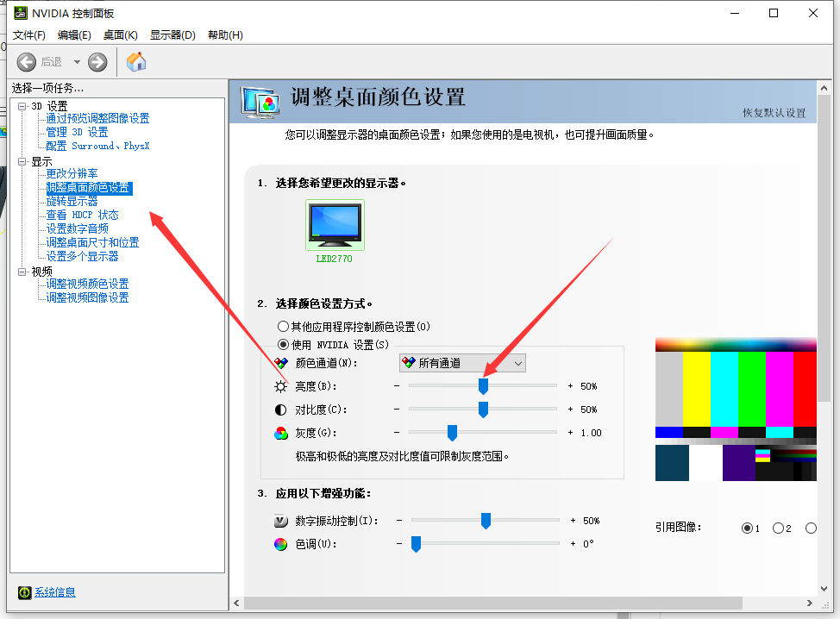
Task: Open the 显示器(D) menu
Action: tap(172, 35)
